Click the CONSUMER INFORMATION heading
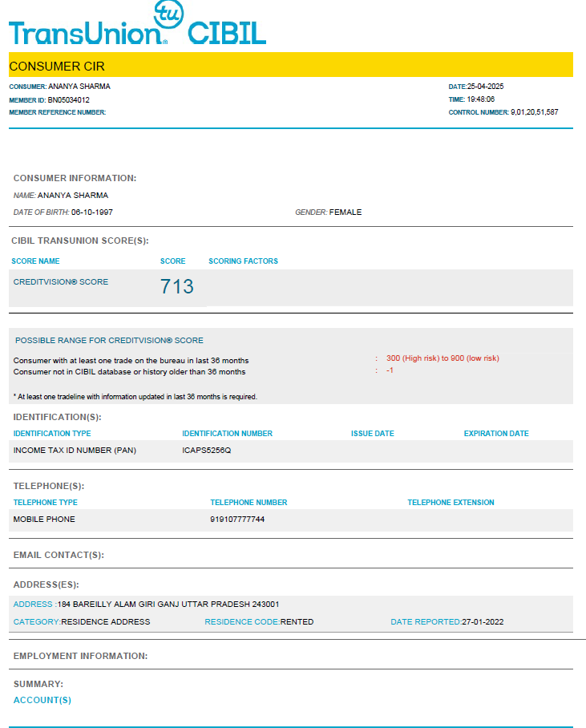The width and height of the screenshot is (586, 728). pyautogui.click(x=75, y=178)
